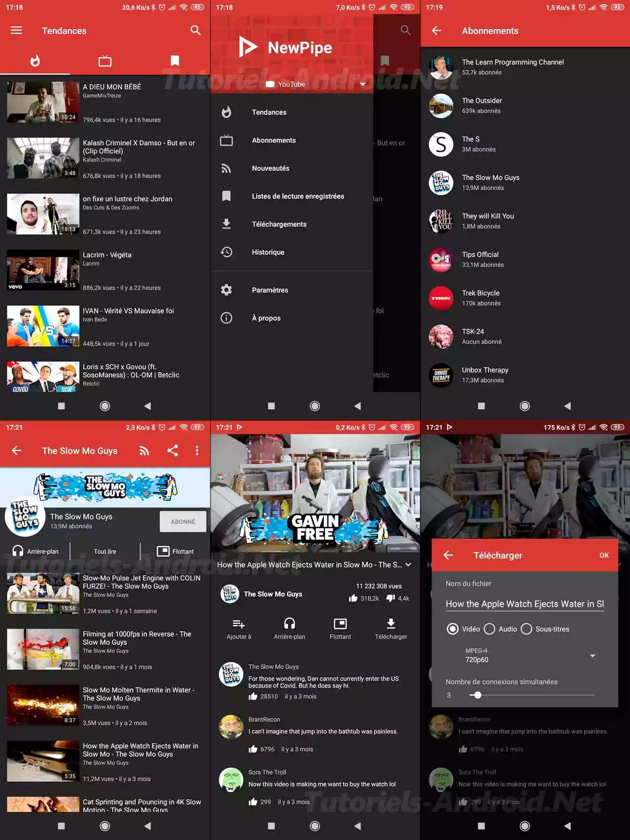Viewport: 630px width, 840px height.
Task: Select the flame trending tab
Action: 35,61
